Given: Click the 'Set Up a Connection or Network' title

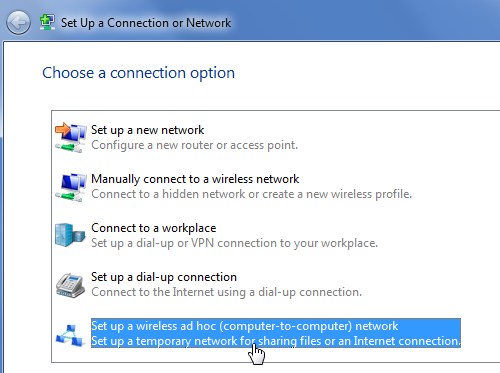Looking at the screenshot, I should pos(146,23).
